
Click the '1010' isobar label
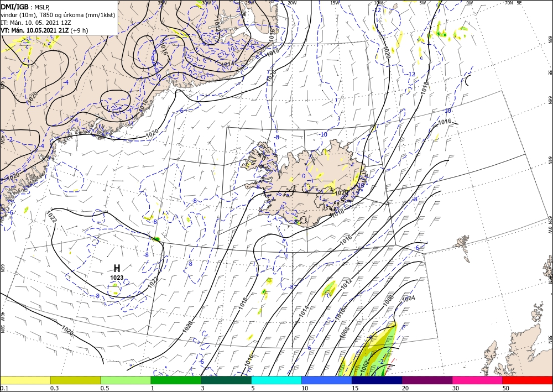pos(340,313)
